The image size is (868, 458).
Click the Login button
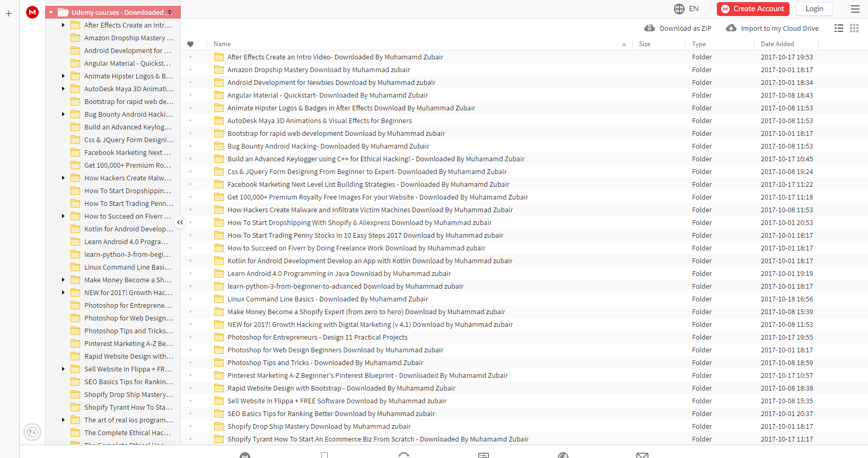(814, 9)
